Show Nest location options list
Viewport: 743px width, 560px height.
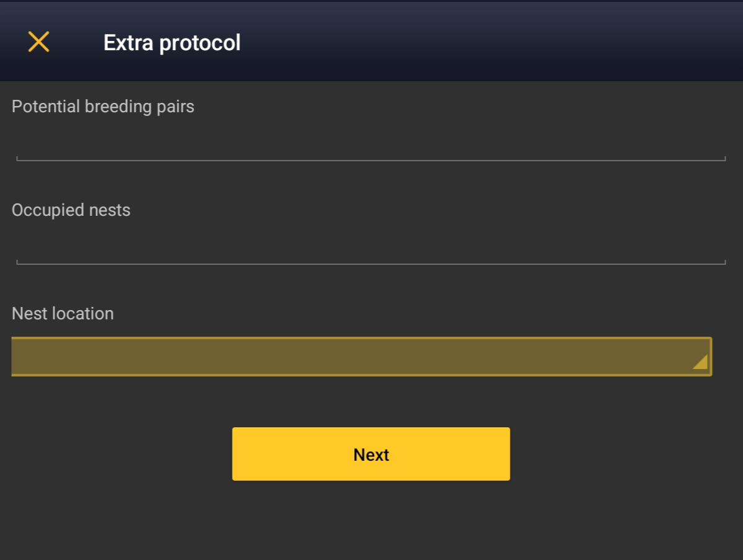(x=362, y=357)
